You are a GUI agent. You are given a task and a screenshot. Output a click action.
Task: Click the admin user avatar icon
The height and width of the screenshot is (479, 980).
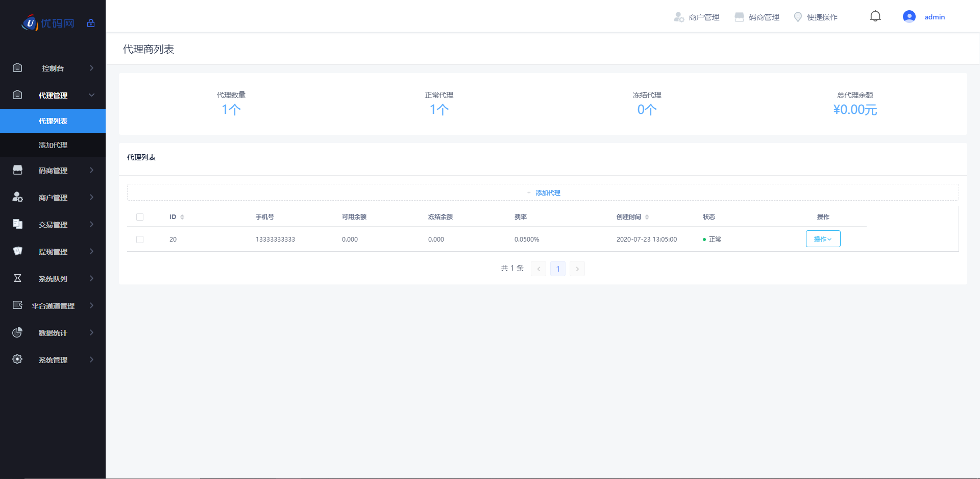(x=909, y=17)
